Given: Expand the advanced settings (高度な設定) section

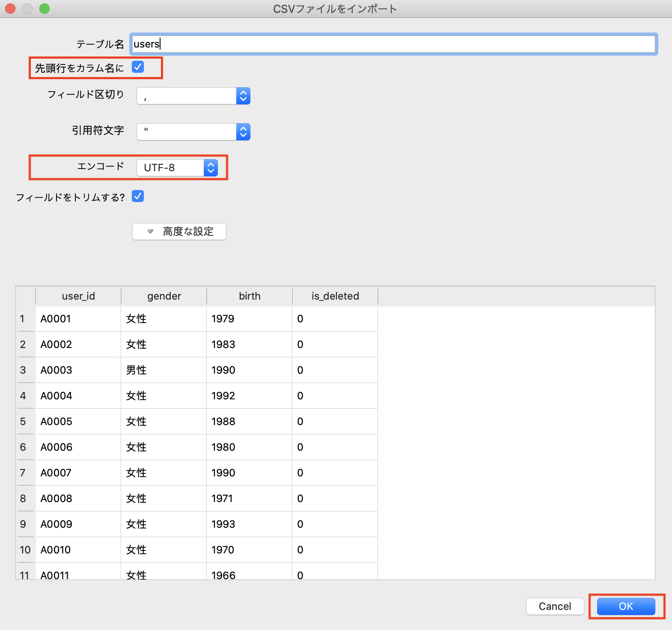Looking at the screenshot, I should click(179, 232).
